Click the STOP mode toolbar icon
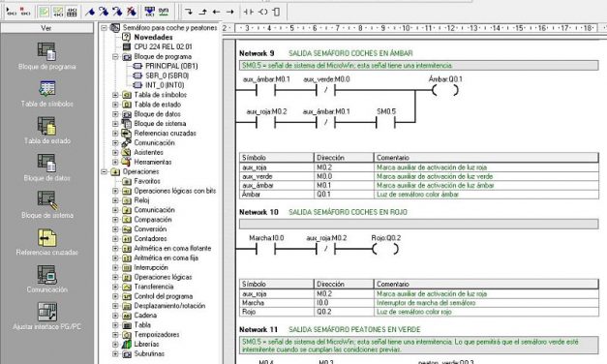This screenshot has height=364, width=607. (25, 12)
